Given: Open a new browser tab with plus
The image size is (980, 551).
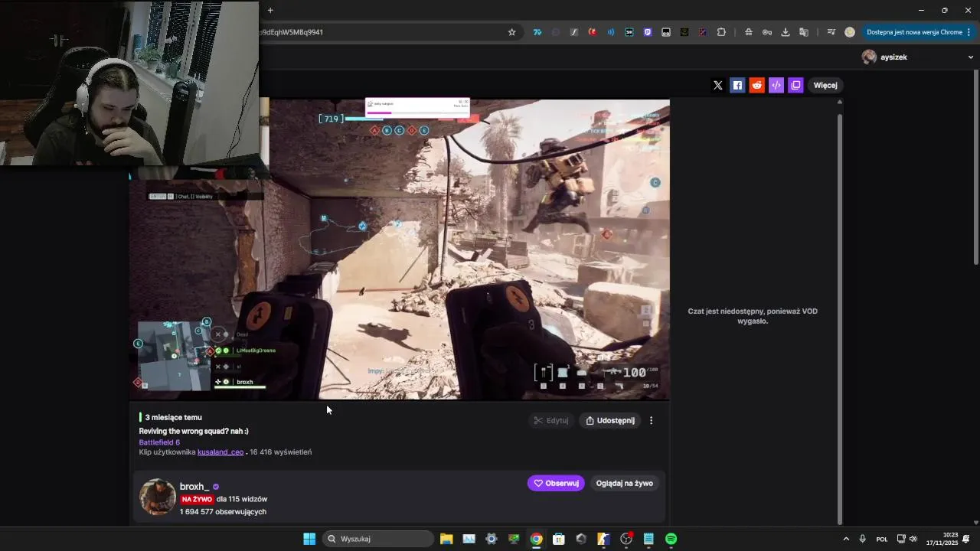Looking at the screenshot, I should click(x=270, y=10).
